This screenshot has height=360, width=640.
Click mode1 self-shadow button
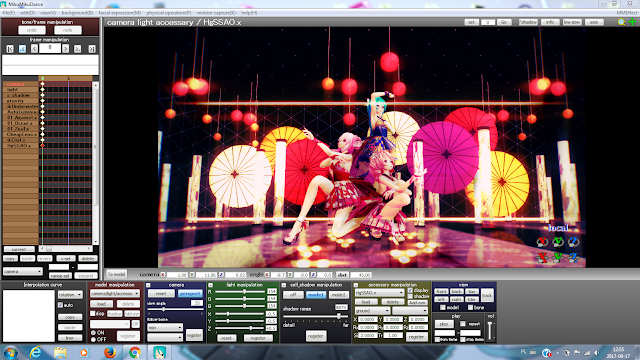(x=316, y=294)
